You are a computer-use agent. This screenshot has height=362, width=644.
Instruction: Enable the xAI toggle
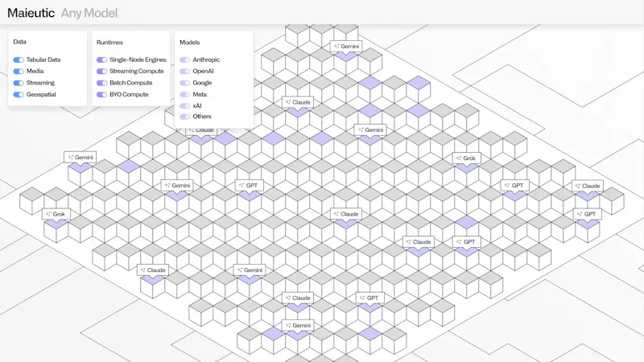185,106
